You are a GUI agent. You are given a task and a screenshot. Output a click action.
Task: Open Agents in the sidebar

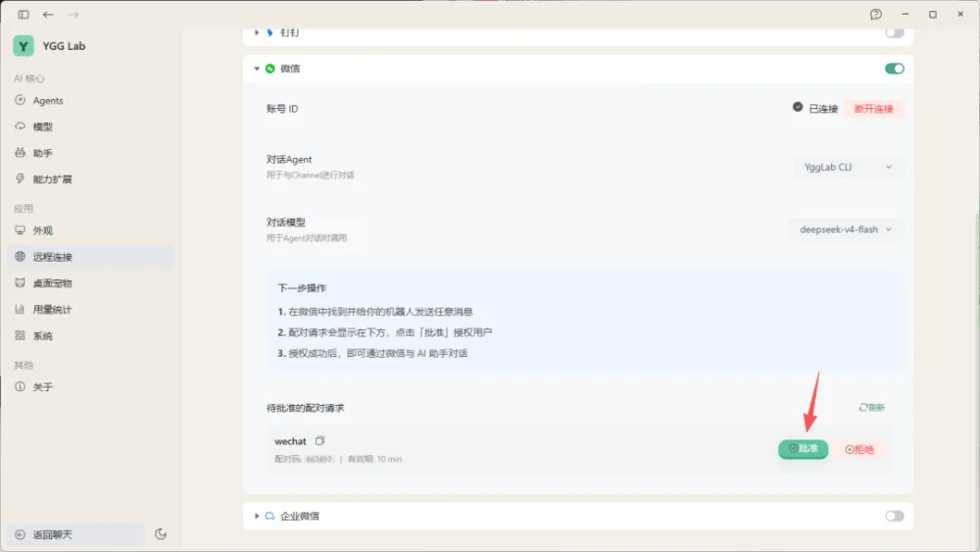click(x=90, y=101)
